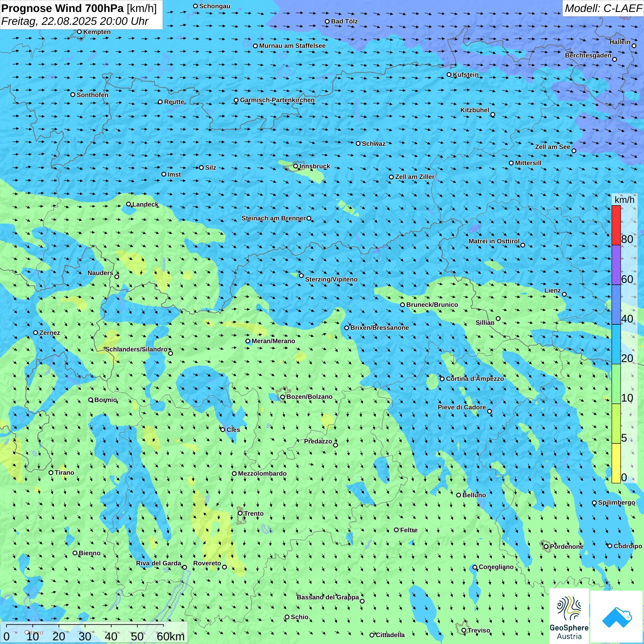Click the Treviso label

pos(479,630)
